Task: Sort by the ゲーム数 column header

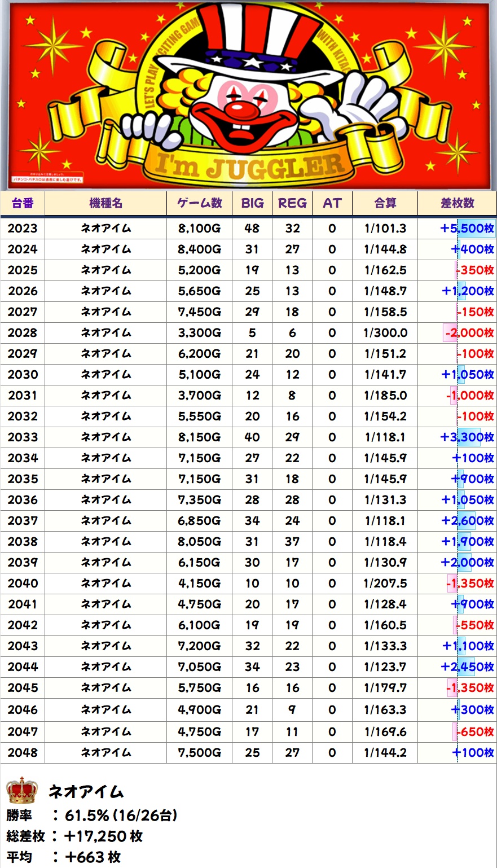Action: click(199, 203)
